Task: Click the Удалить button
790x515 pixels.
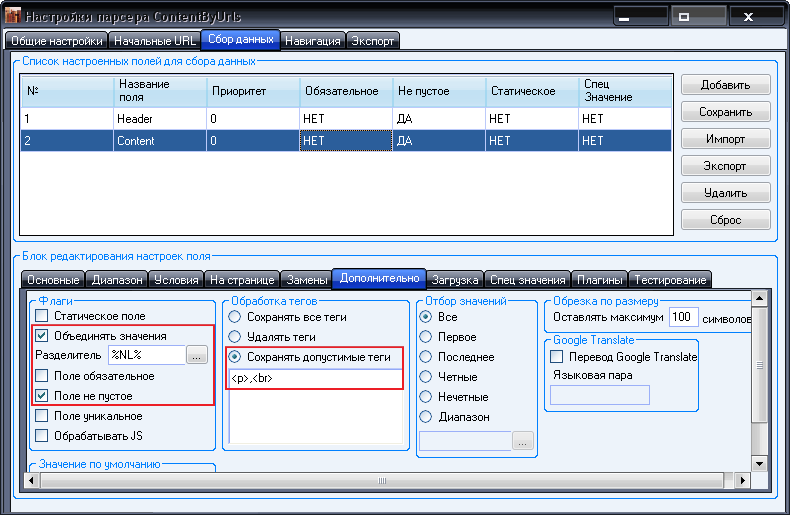Action: click(x=726, y=192)
